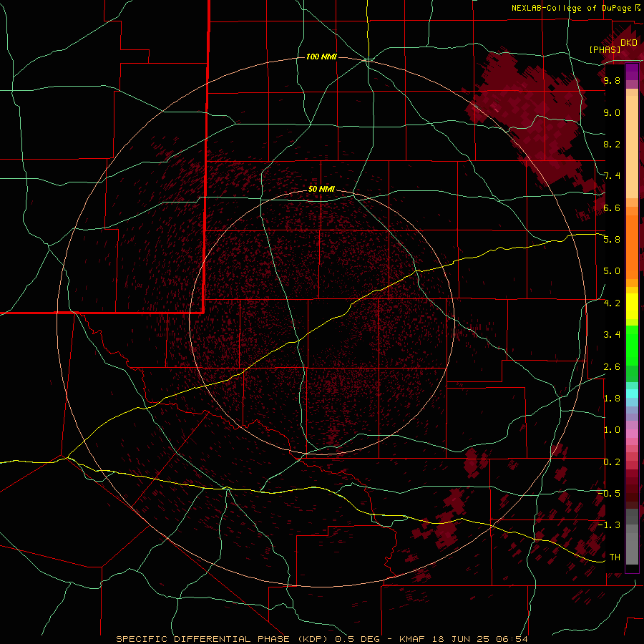Click the TH threshold label
Image resolution: width=644 pixels, height=644 pixels.
tap(615, 557)
